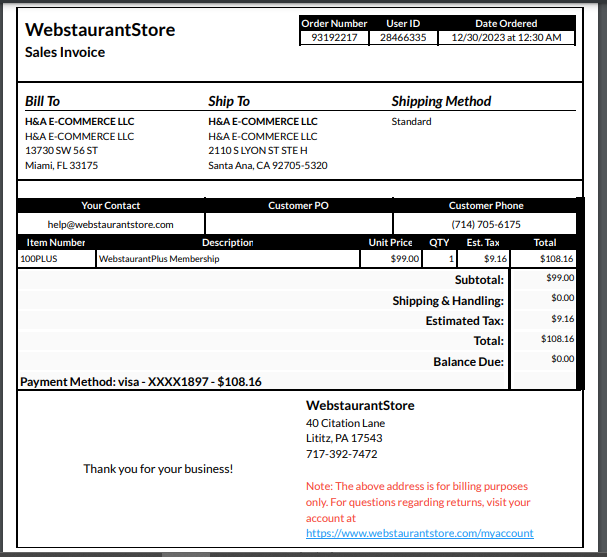607x557 pixels.
Task: Click the Ship To heading
Action: coord(229,101)
